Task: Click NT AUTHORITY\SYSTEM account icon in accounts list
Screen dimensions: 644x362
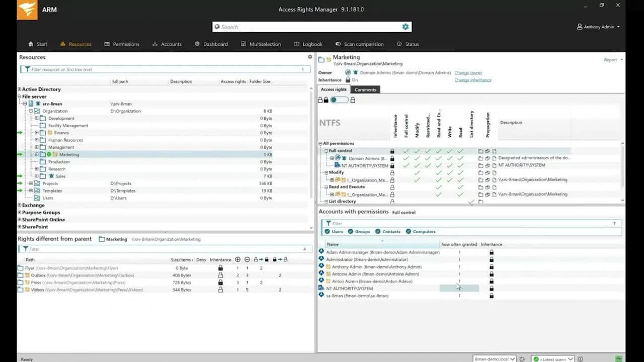Action: 321,288
